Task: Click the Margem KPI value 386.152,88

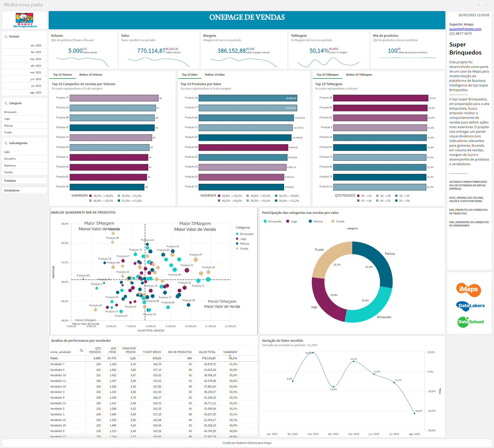Action: (232, 51)
